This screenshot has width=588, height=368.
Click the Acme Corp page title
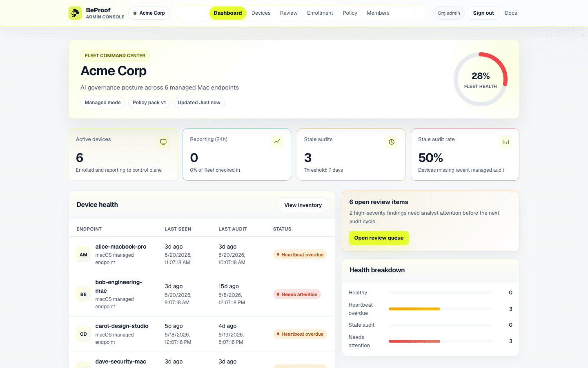114,71
